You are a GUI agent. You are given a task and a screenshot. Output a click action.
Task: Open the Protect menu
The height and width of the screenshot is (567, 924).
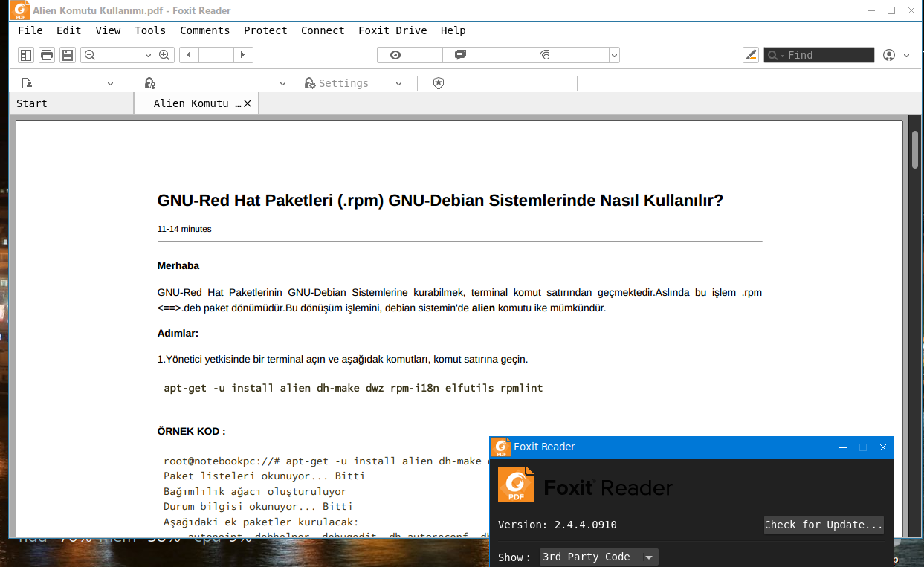pyautogui.click(x=265, y=30)
